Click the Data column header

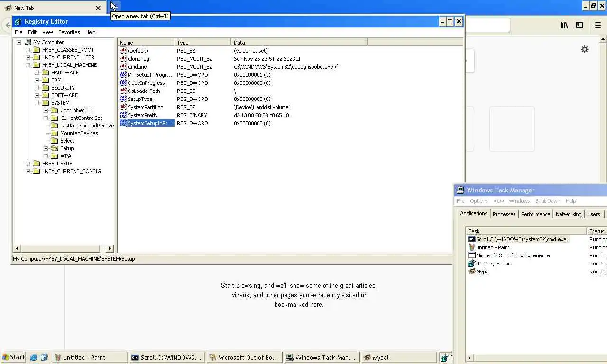(299, 43)
